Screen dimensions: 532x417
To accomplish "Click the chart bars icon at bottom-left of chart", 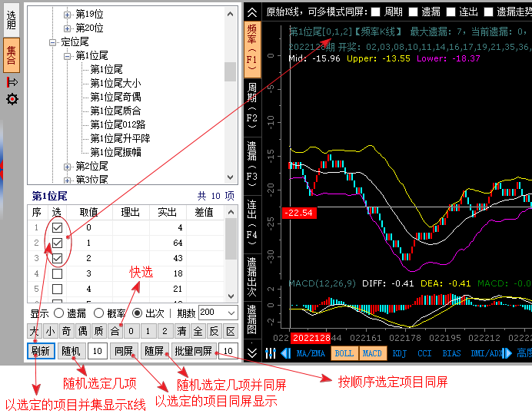I will coord(271,353).
